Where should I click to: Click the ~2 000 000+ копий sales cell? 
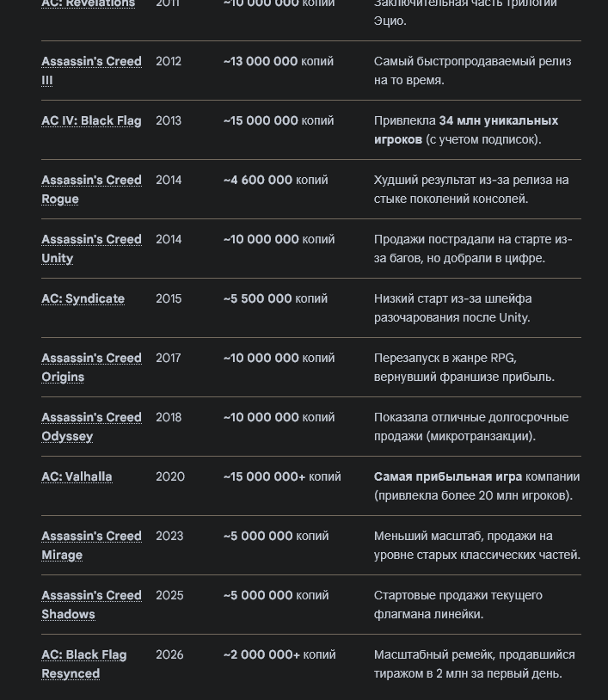(x=279, y=654)
